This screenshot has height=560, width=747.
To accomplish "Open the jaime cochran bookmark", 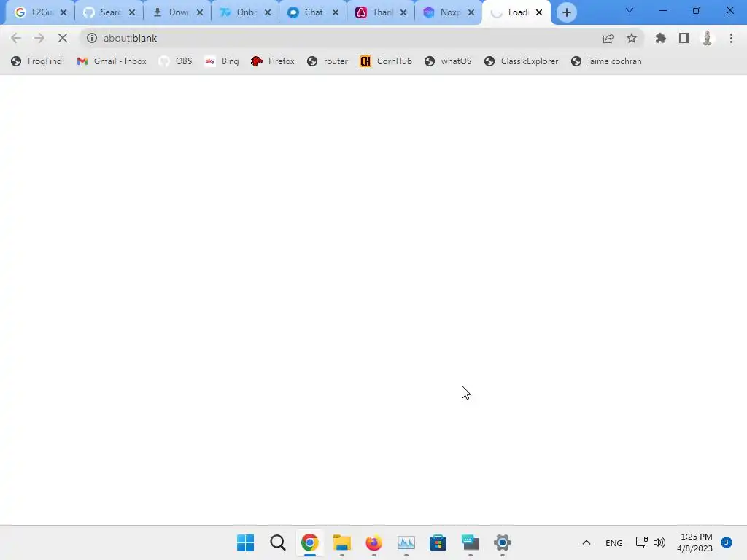I will (606, 61).
